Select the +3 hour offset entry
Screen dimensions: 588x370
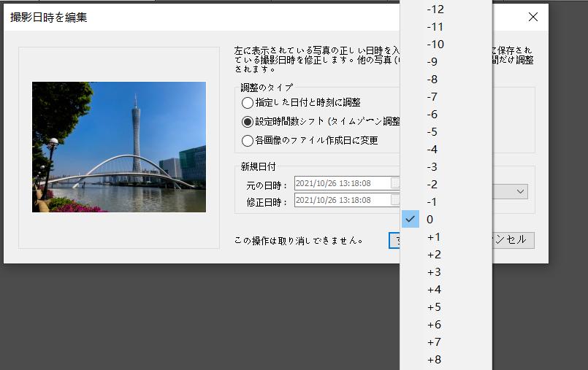[x=434, y=272]
